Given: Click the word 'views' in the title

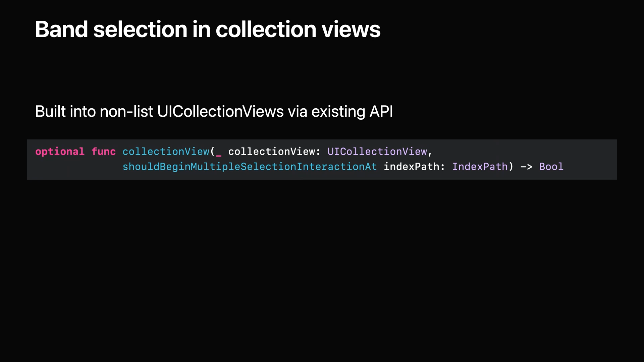Looking at the screenshot, I should [351, 29].
